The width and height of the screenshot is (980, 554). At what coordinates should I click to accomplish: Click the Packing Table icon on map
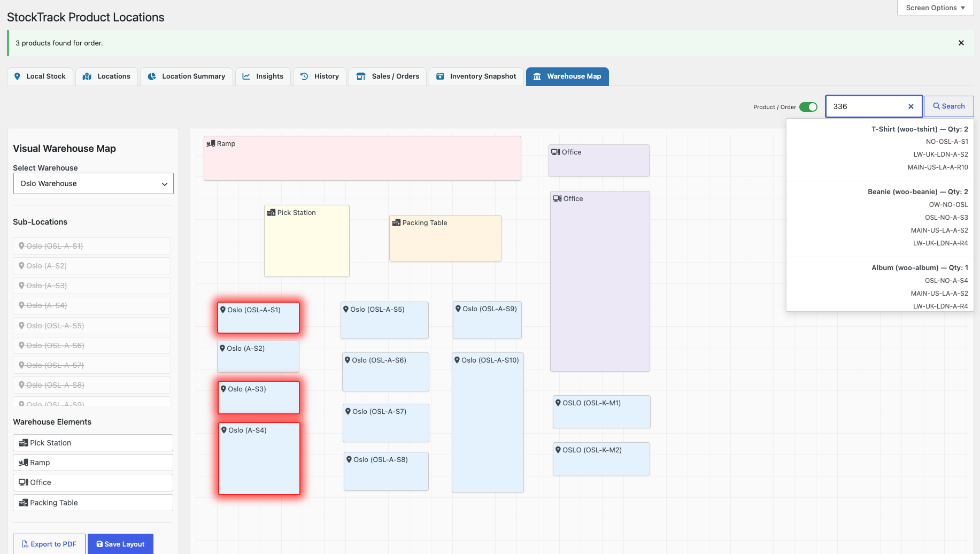pos(396,222)
